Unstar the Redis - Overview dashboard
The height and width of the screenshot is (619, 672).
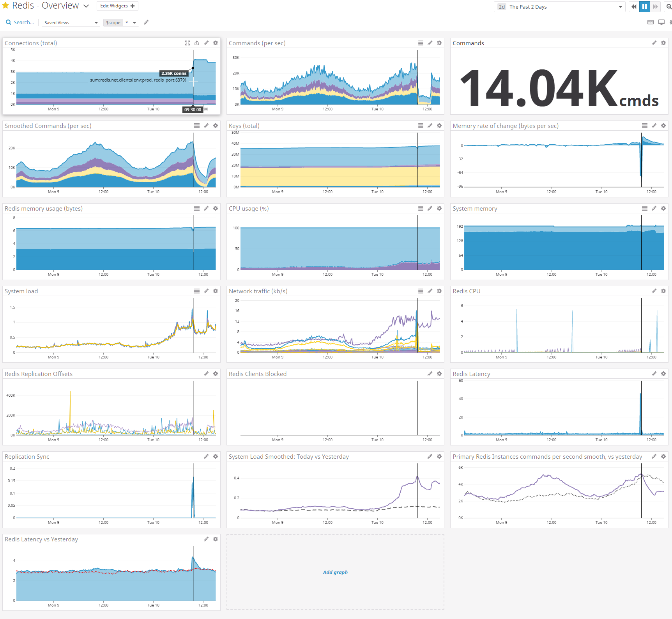pos(5,6)
